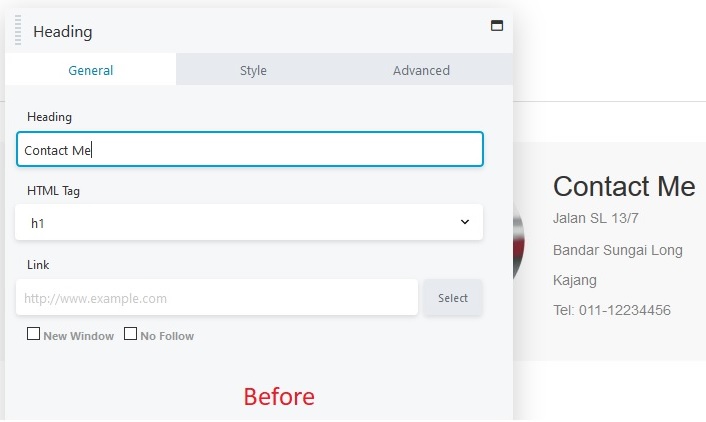Grab the Heading panel drag handle

(x=18, y=30)
